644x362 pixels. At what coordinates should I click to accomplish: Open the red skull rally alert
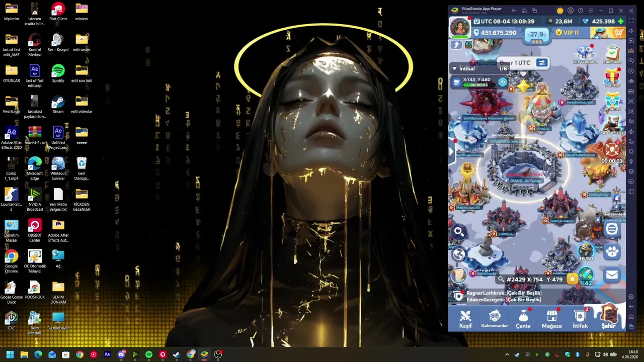tap(612, 151)
